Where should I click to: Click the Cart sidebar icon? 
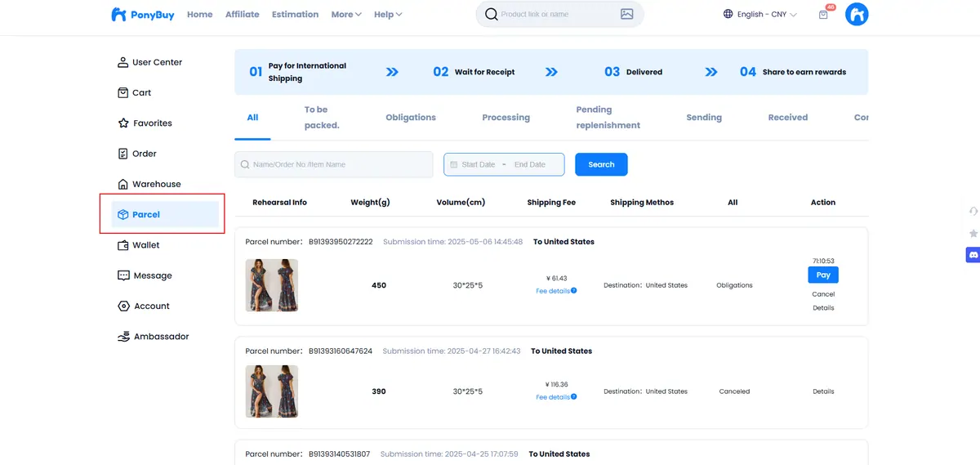tap(123, 92)
